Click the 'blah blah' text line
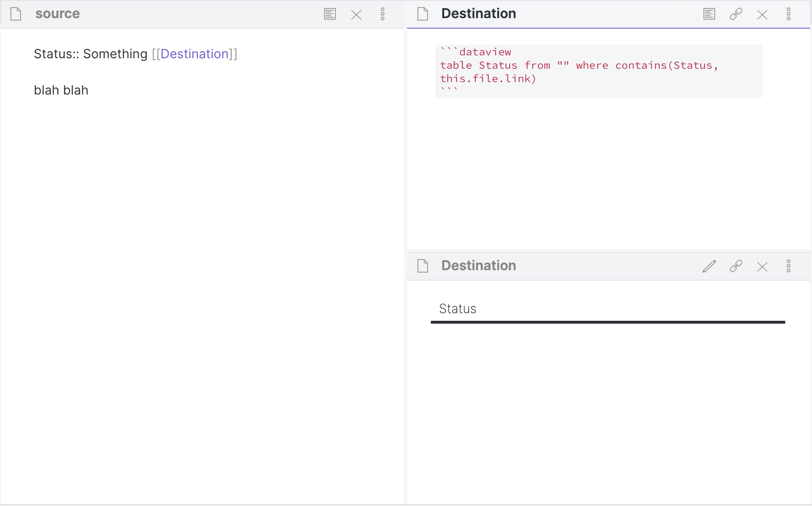This screenshot has width=812, height=506. click(x=61, y=90)
